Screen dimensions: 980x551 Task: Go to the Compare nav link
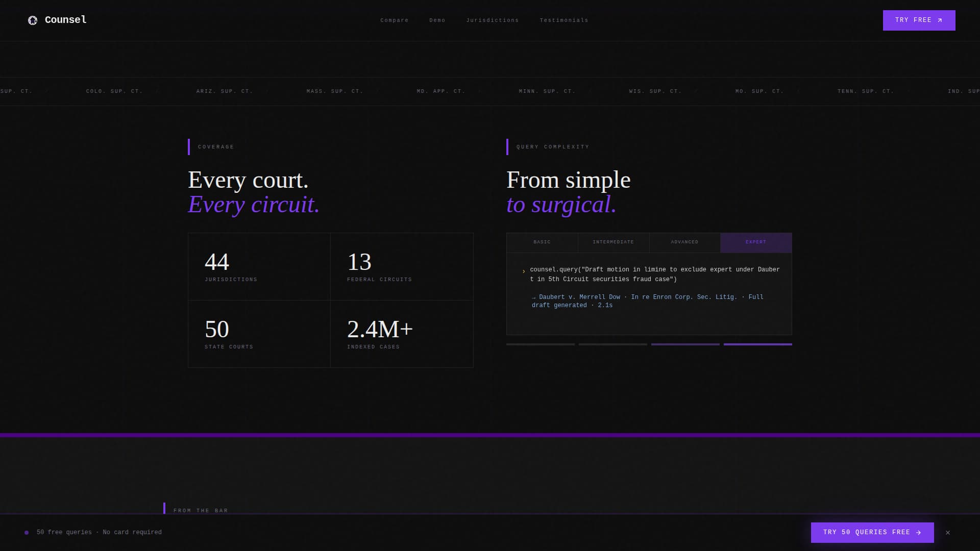pyautogui.click(x=395, y=20)
